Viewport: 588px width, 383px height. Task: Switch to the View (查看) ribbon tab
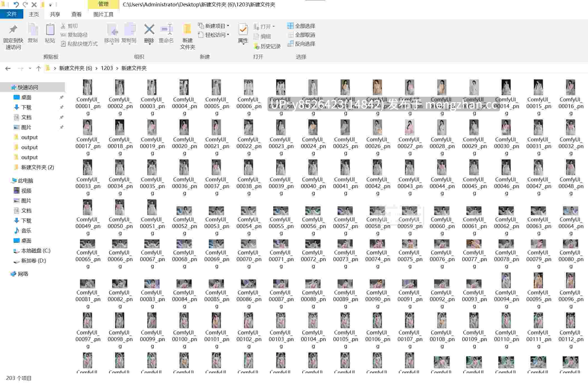click(76, 14)
